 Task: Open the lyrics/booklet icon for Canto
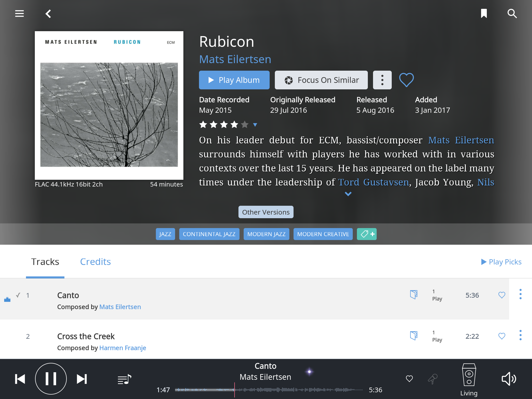[414, 295]
